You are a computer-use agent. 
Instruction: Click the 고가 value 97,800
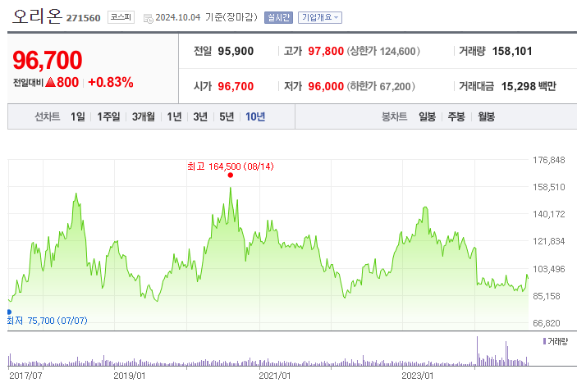tap(326, 51)
